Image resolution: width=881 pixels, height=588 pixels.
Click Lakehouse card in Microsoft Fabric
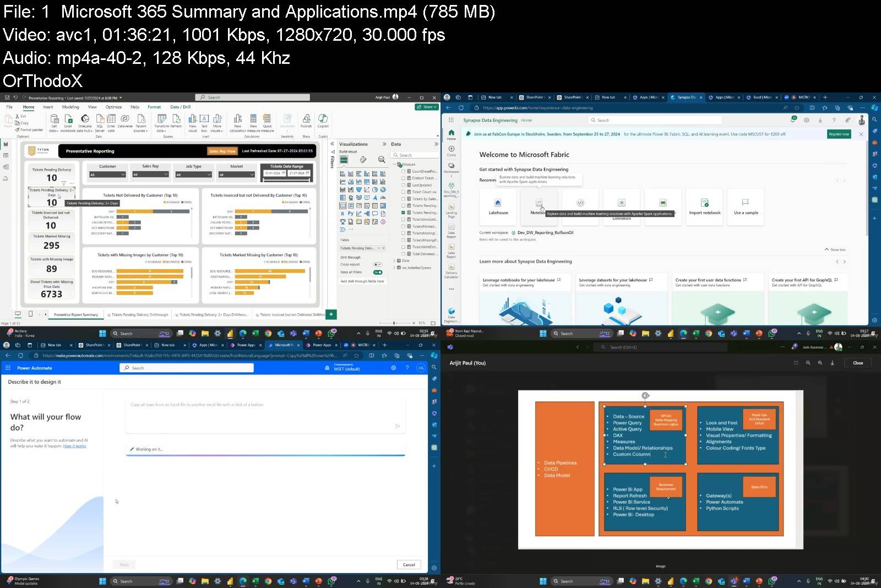point(498,206)
